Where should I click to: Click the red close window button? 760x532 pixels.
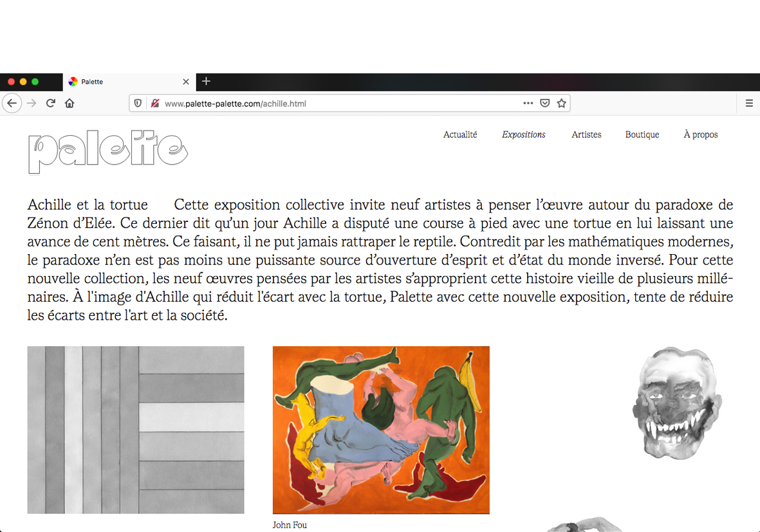coord(11,82)
